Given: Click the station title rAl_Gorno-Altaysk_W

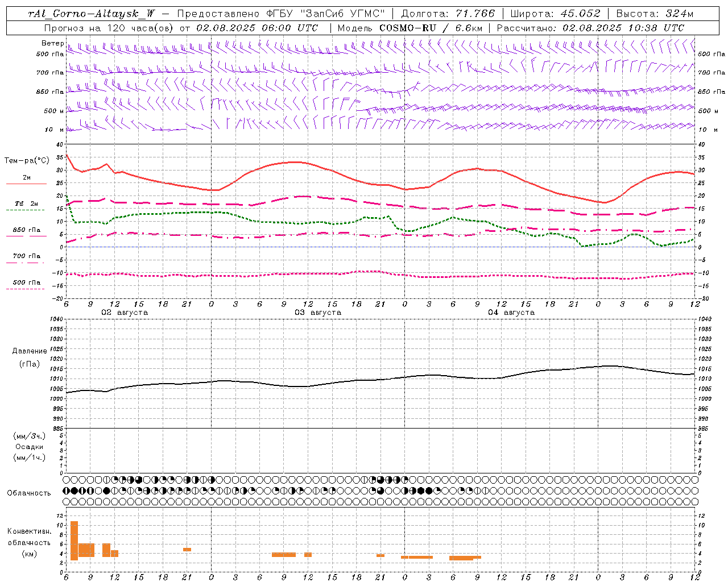Looking at the screenshot, I should [92, 14].
